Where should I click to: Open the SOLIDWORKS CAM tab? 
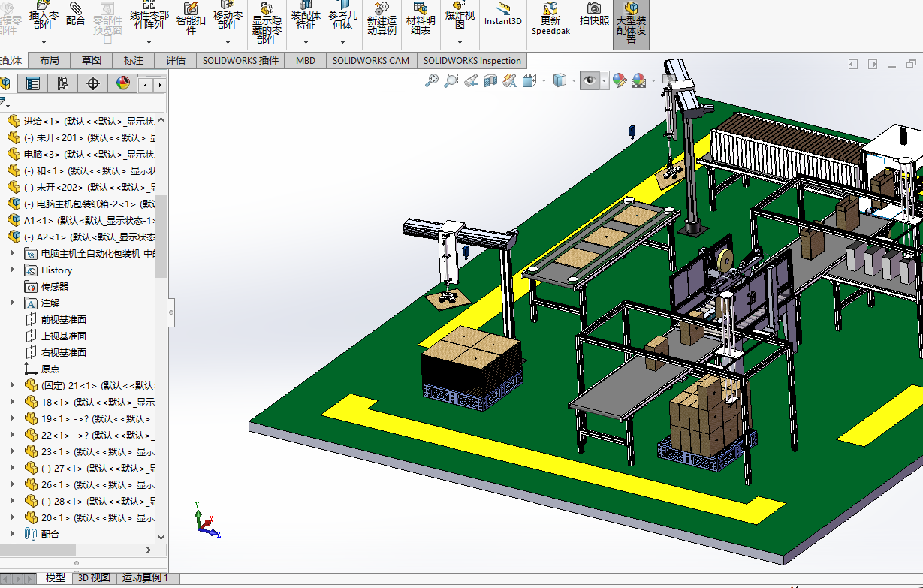(371, 61)
